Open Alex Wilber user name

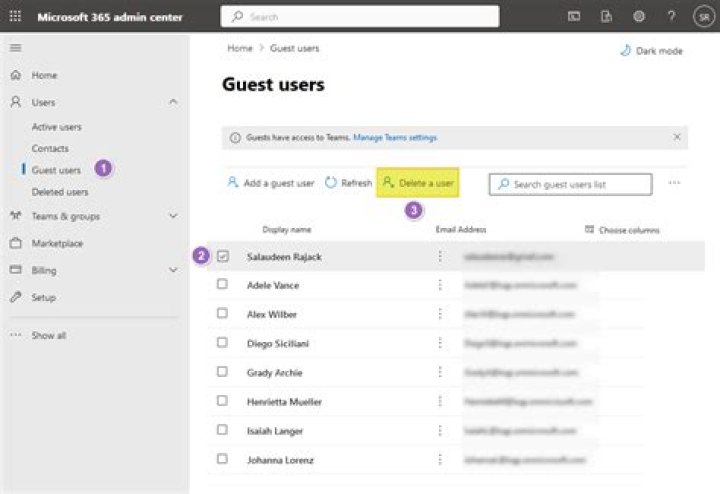point(272,314)
